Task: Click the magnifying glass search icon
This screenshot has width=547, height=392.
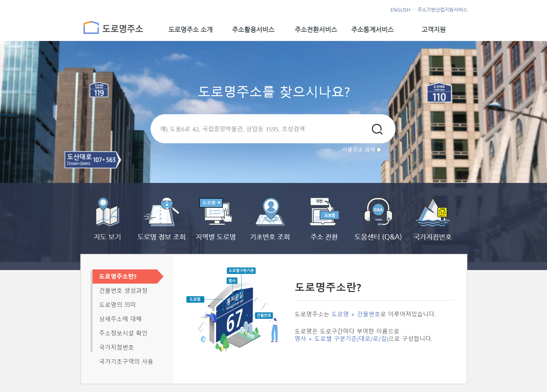Action: click(x=377, y=129)
